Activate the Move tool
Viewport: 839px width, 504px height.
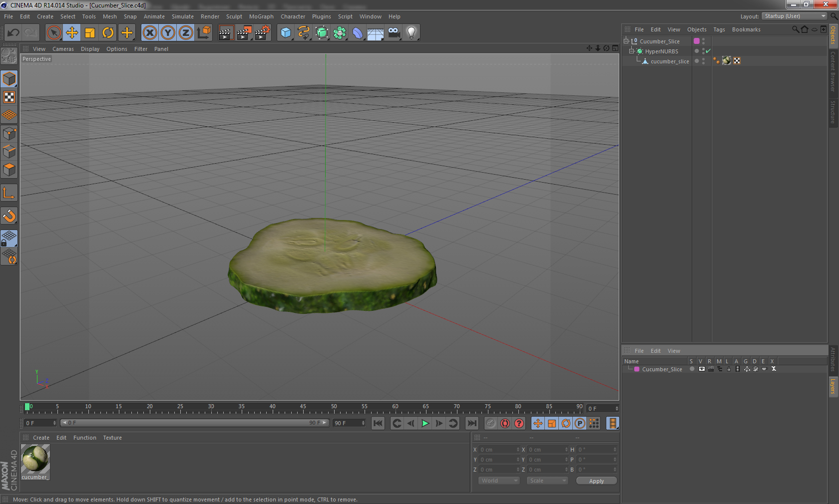coord(72,33)
